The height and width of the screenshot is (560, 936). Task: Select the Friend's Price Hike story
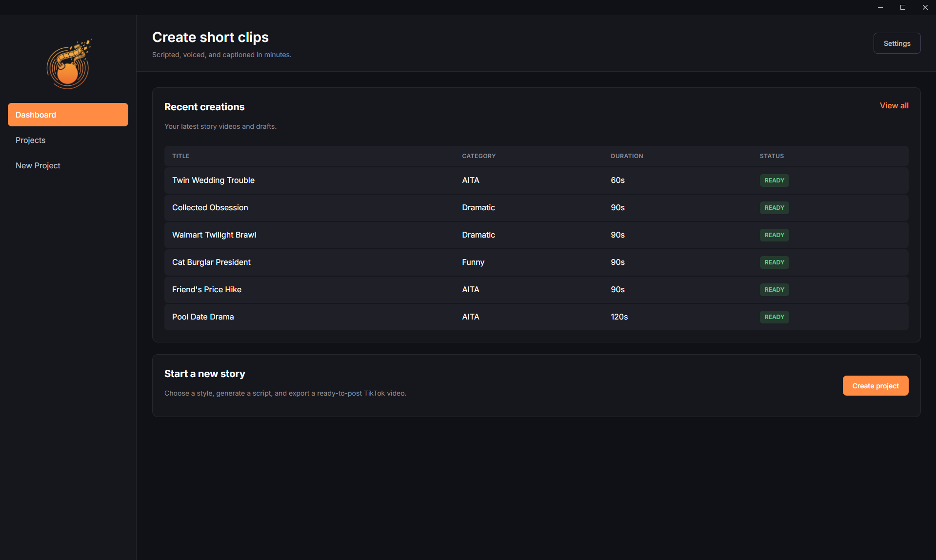pos(206,289)
